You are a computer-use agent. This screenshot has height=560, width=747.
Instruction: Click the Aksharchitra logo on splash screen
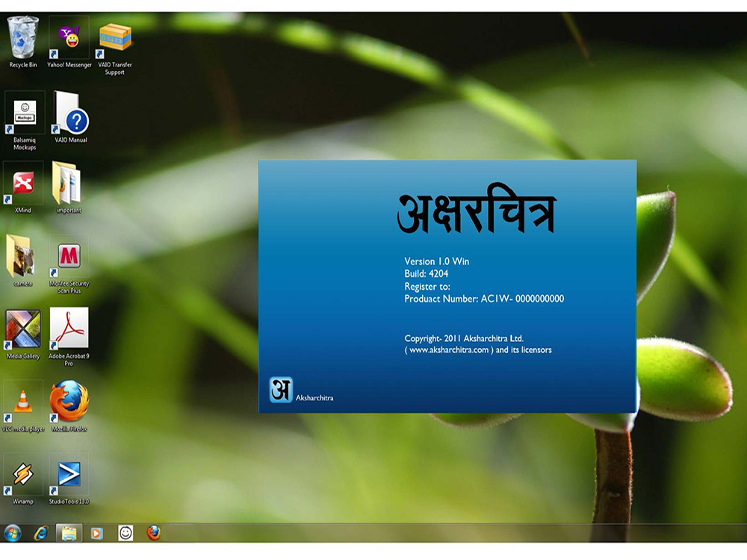[281, 390]
